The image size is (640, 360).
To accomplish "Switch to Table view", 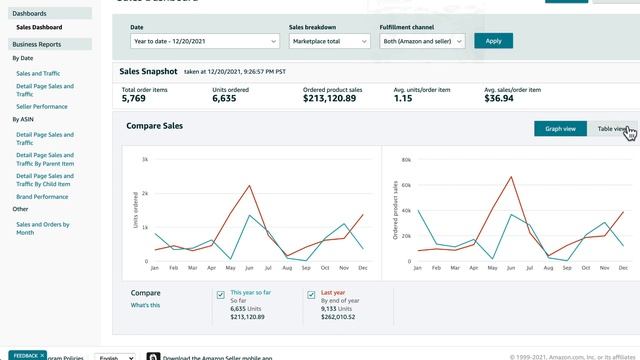I will click(x=612, y=129).
